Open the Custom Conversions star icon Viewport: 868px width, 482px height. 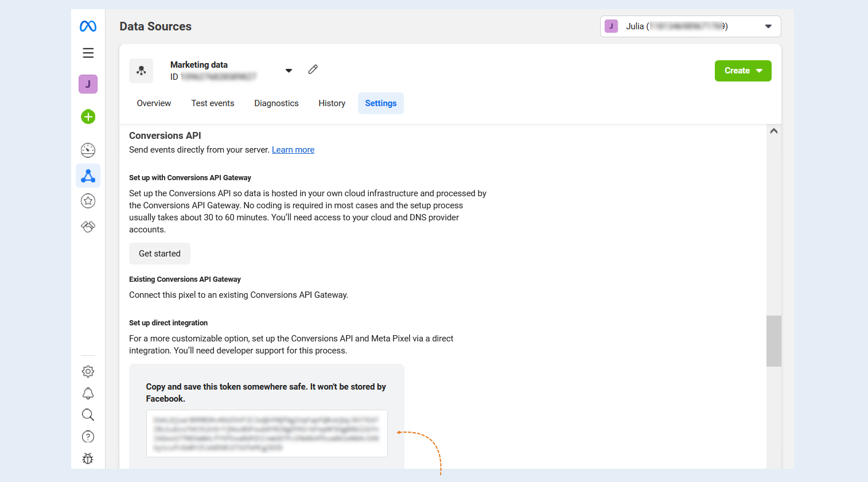(x=88, y=201)
